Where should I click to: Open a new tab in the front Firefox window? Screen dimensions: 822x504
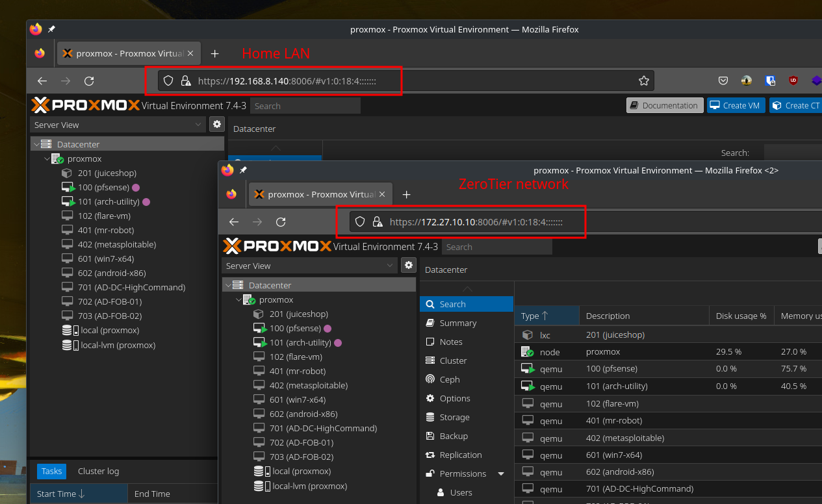406,194
